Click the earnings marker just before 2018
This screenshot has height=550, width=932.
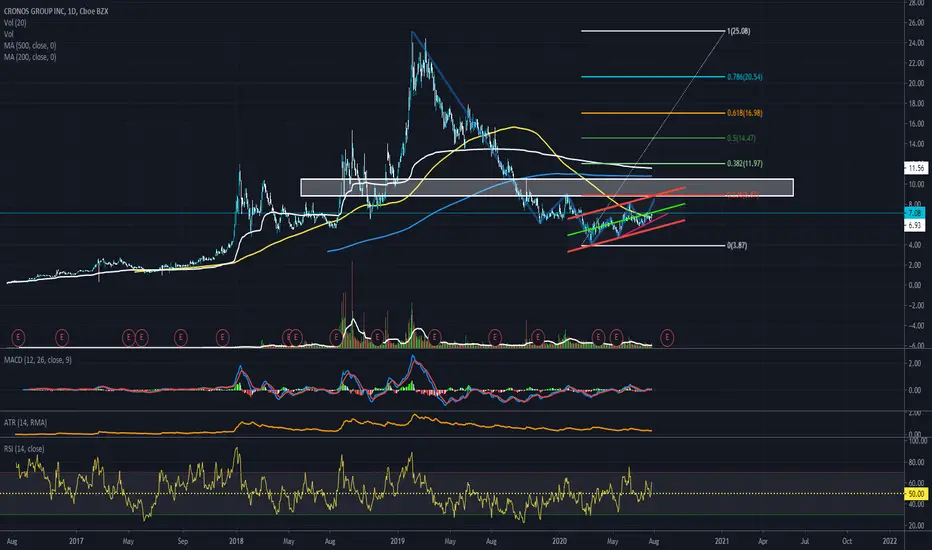pos(222,338)
